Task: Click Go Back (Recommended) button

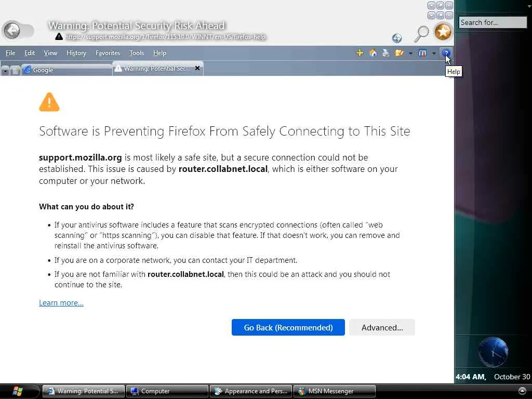Action: (288, 327)
